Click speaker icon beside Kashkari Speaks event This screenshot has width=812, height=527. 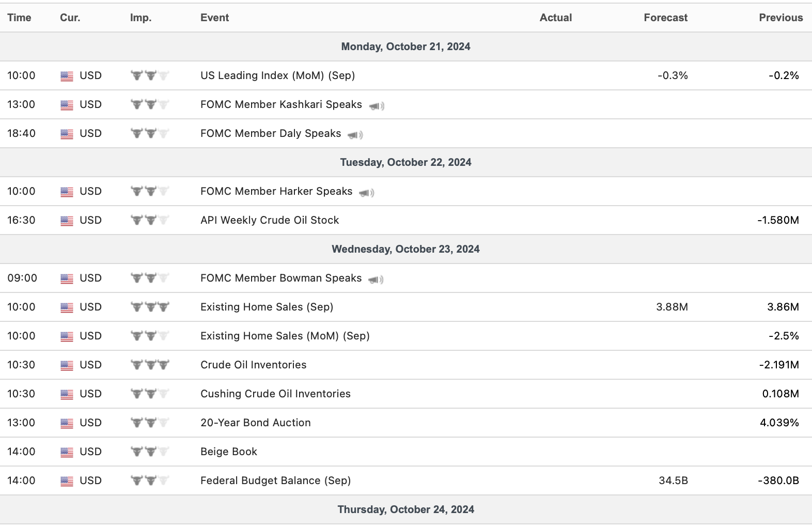click(x=377, y=106)
